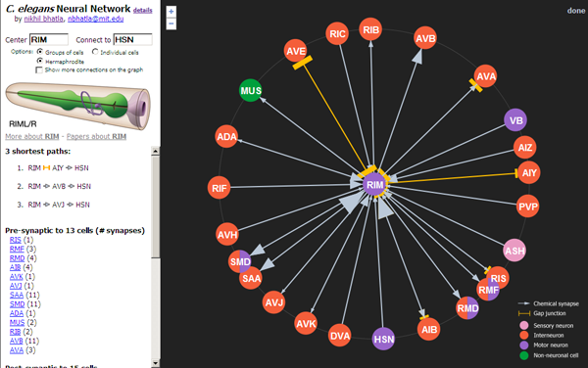This screenshot has width=588, height=368.
Task: Click the SAA link in pre-synaptic list
Action: point(17,295)
